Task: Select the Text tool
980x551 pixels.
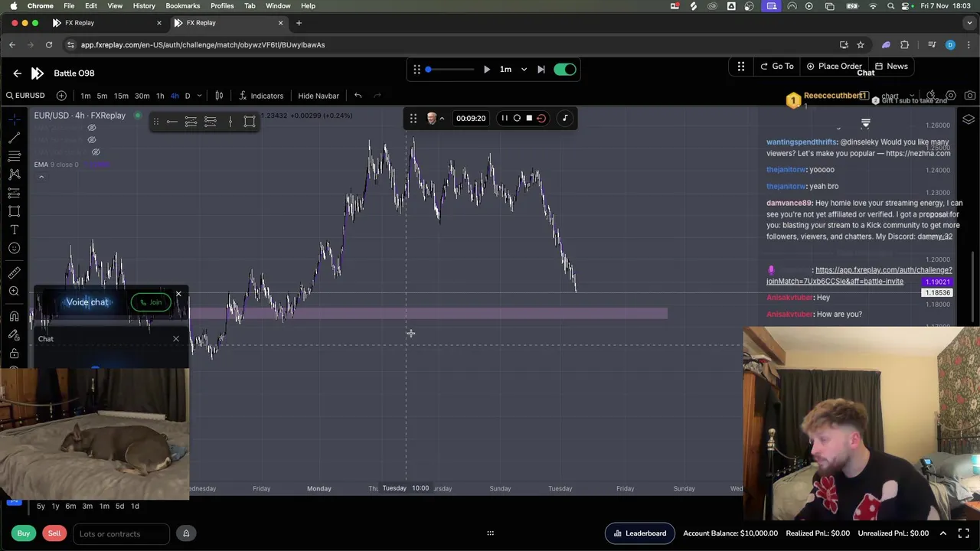Action: click(x=14, y=230)
